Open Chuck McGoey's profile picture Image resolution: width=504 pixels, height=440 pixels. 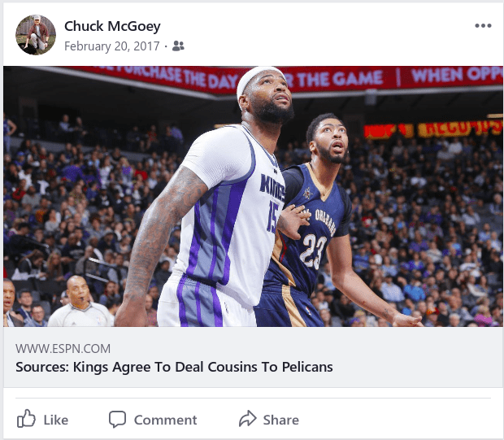tap(36, 35)
